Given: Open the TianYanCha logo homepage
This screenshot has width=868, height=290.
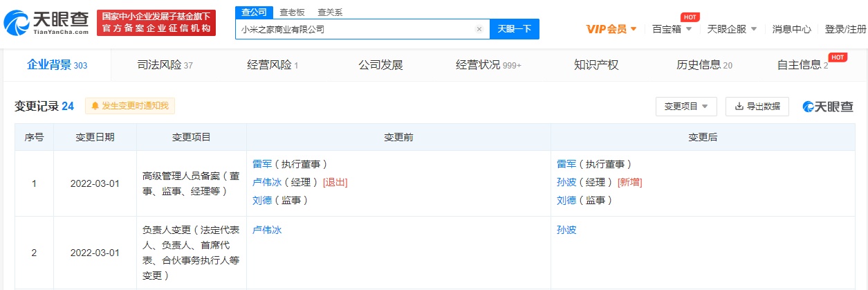Looking at the screenshot, I should pyautogui.click(x=46, y=23).
